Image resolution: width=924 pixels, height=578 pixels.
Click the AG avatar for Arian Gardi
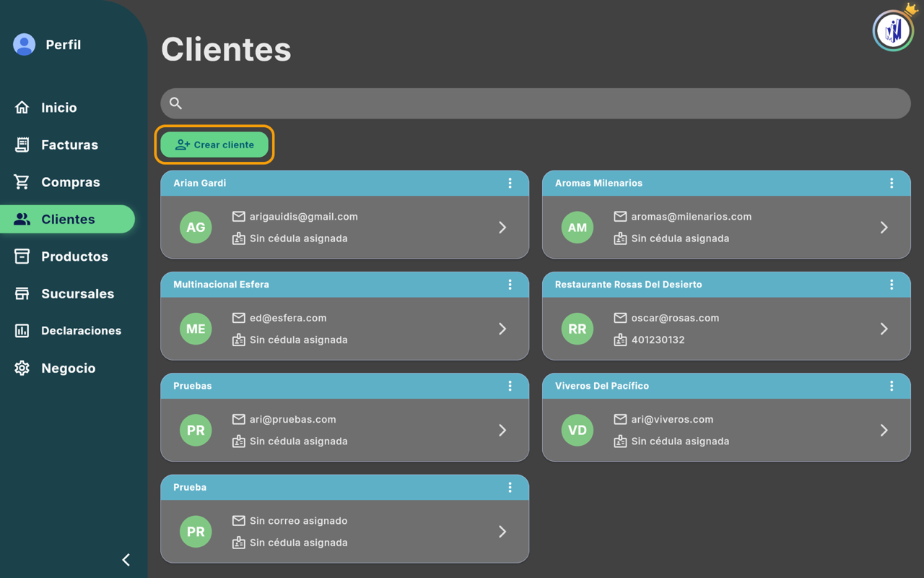pos(196,228)
